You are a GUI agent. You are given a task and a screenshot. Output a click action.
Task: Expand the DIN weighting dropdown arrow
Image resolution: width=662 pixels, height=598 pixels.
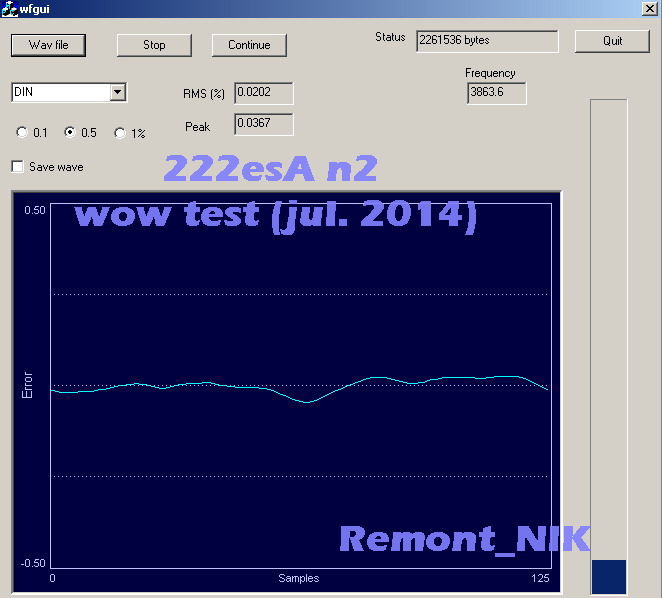(x=118, y=92)
